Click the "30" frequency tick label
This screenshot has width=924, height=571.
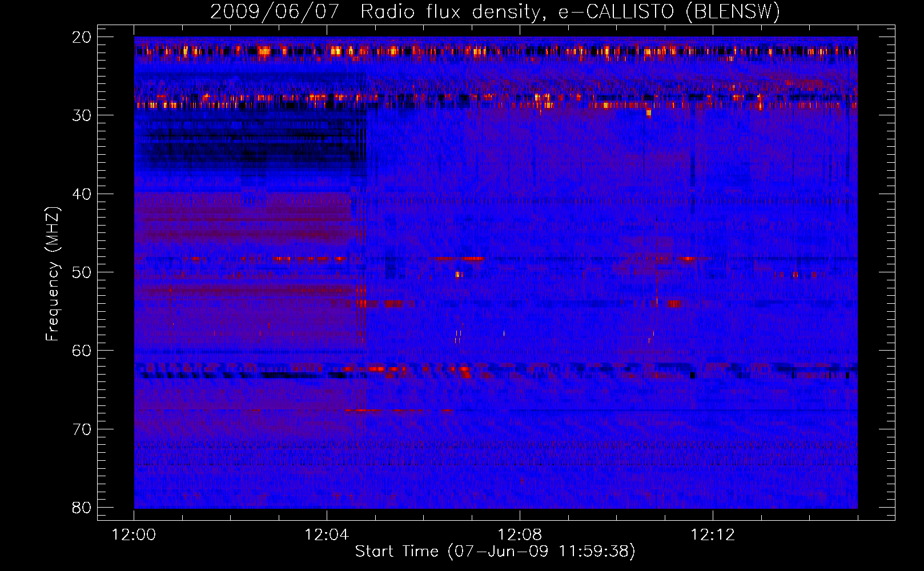pos(82,115)
